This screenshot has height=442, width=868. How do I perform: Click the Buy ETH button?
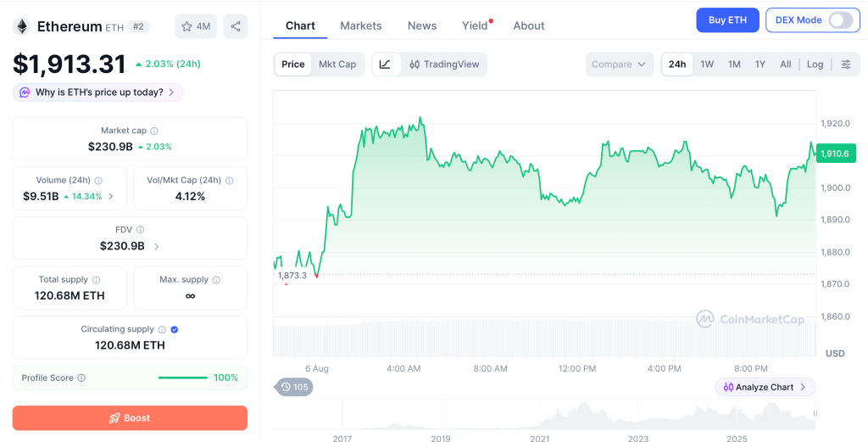point(727,20)
